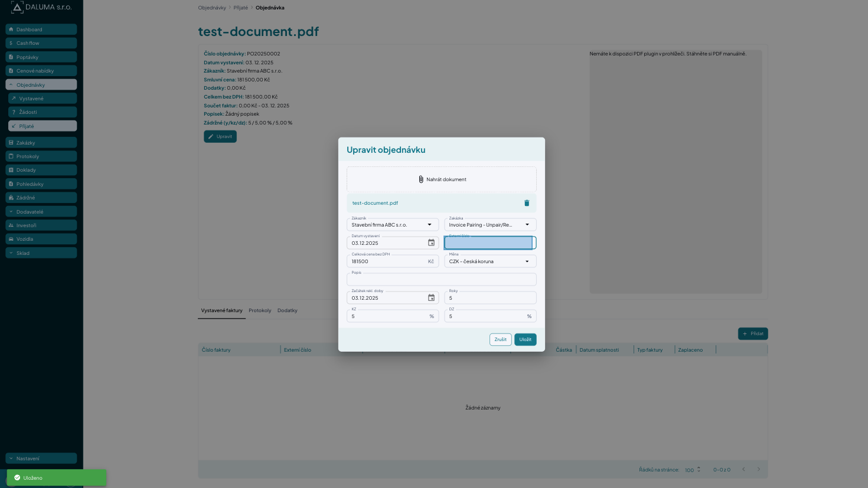The image size is (868, 488).
Task: Open Dashboard from the sidebar
Action: point(41,30)
